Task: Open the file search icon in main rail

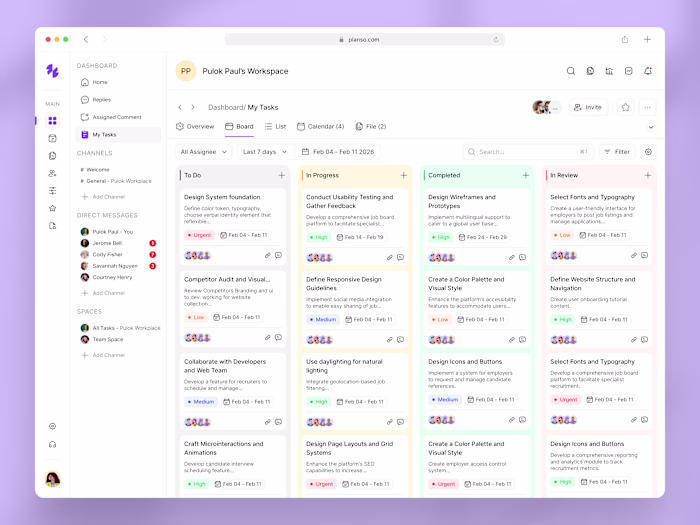Action: (x=52, y=226)
